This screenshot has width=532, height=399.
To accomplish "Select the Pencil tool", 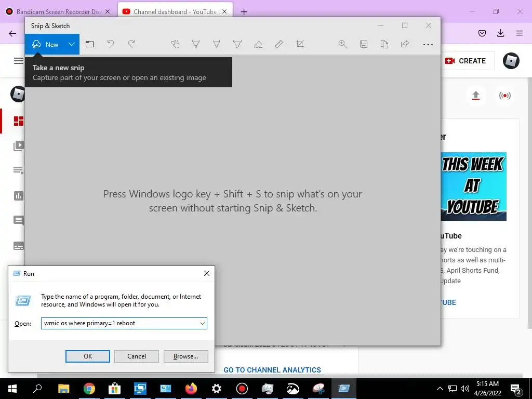I will [217, 44].
